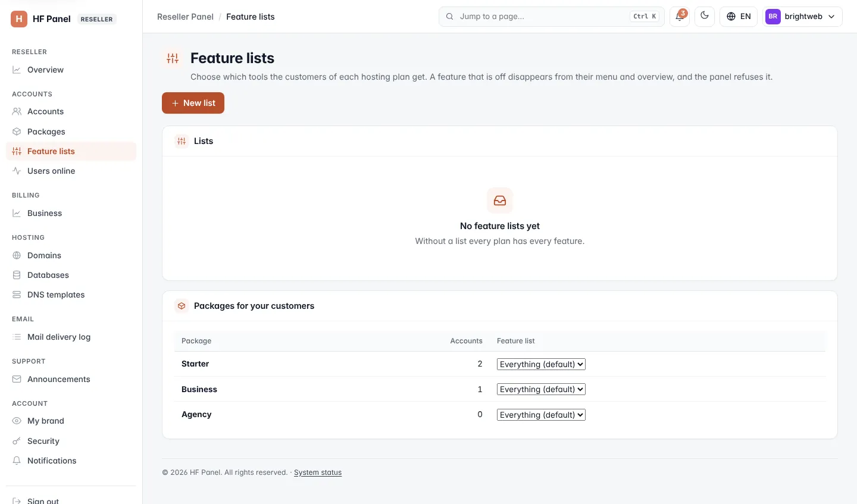Viewport: 857px width, 504px height.
Task: Click the Overview chart icon in sidebar
Action: [17, 70]
